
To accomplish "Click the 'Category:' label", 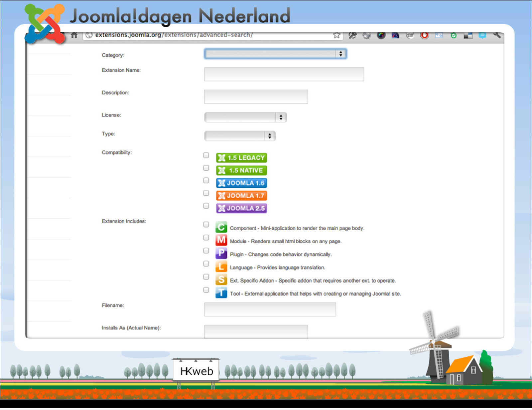I will tap(113, 55).
